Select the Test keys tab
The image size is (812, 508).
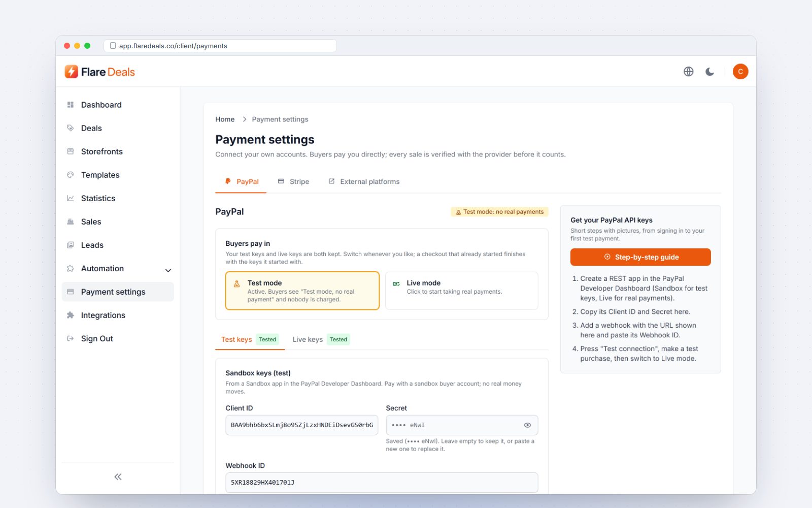pos(249,339)
